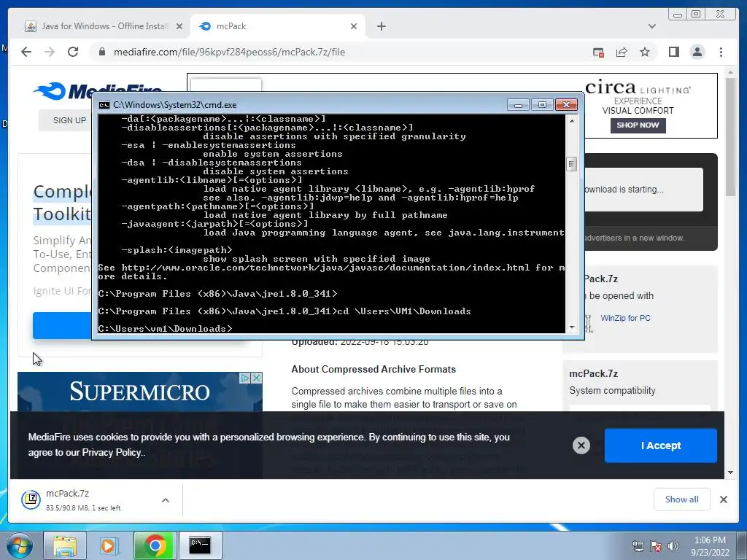The image size is (747, 560).
Task: Open the Chrome profile avatar
Action: (697, 52)
